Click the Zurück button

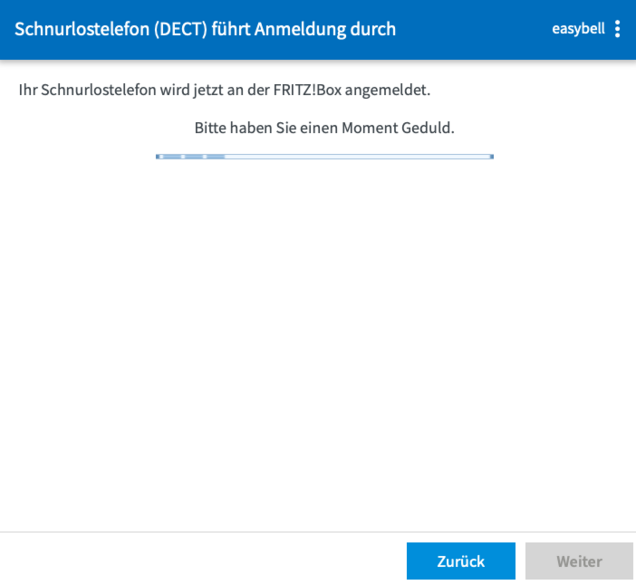pyautogui.click(x=460, y=561)
